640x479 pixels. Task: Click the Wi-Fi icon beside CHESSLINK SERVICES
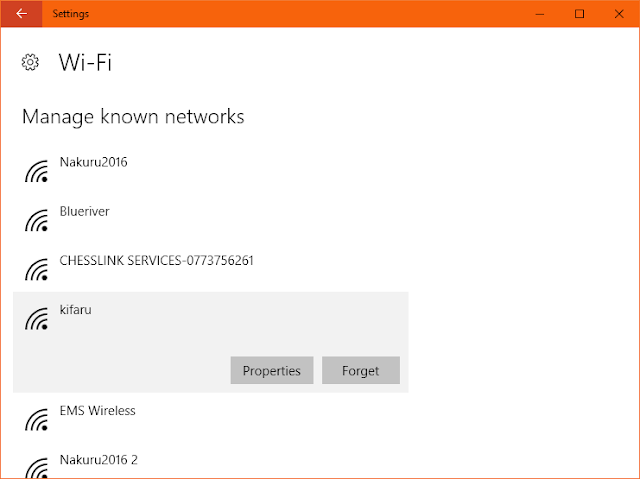36,270
